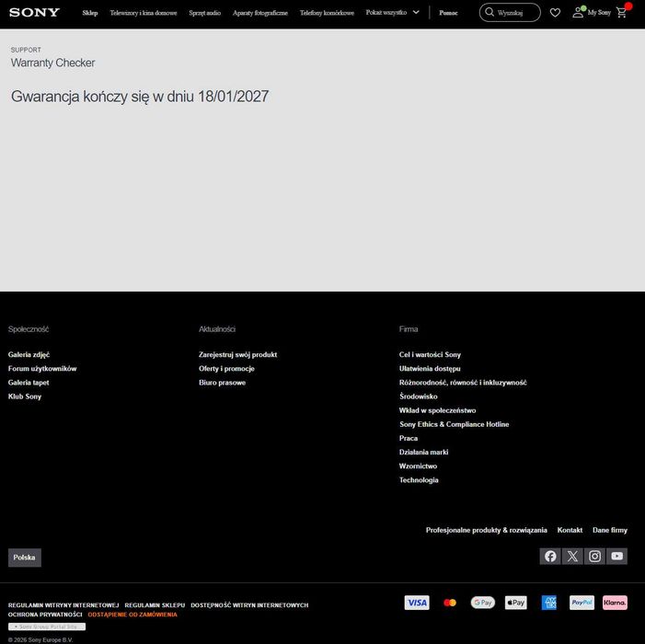This screenshot has height=644, width=645.
Task: Open Sony Instagram icon
Action: (x=594, y=556)
